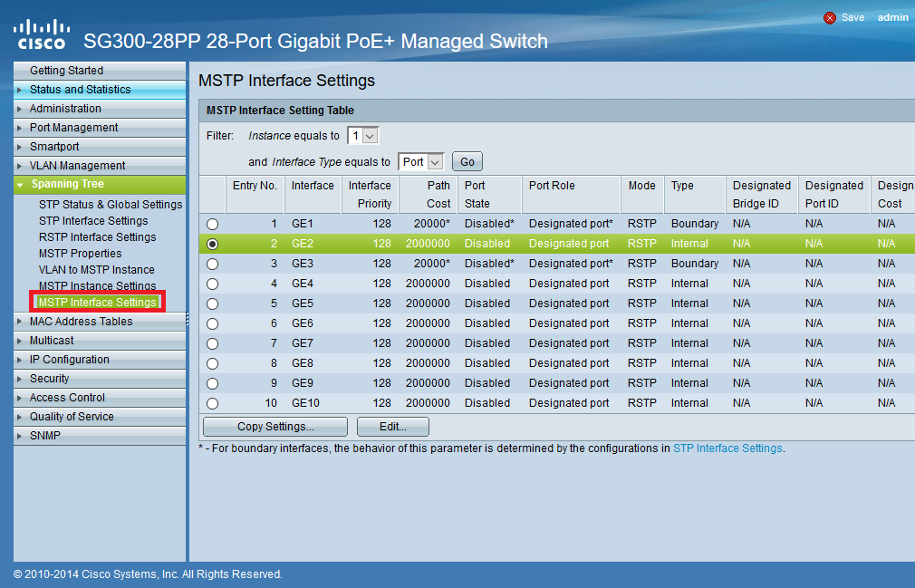Viewport: 915px width, 588px height.
Task: Collapse the Spanning Tree menu
Action: (100, 184)
